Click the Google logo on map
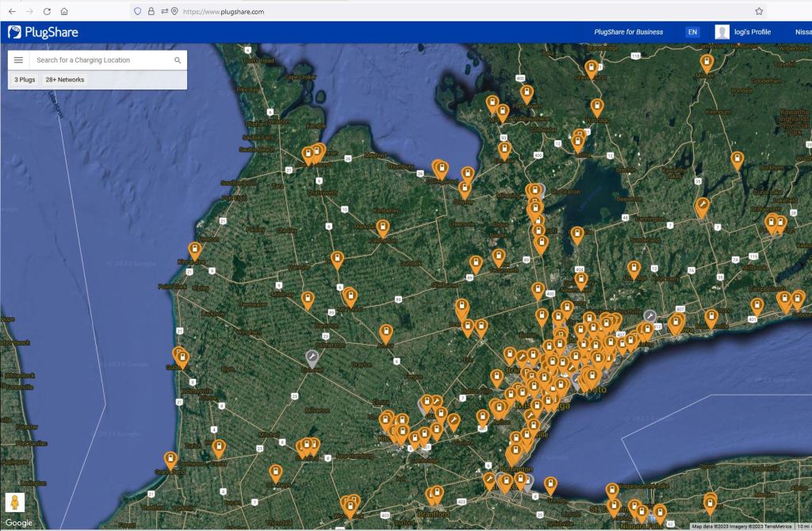Viewport: 812px width, 531px height. pos(19,522)
